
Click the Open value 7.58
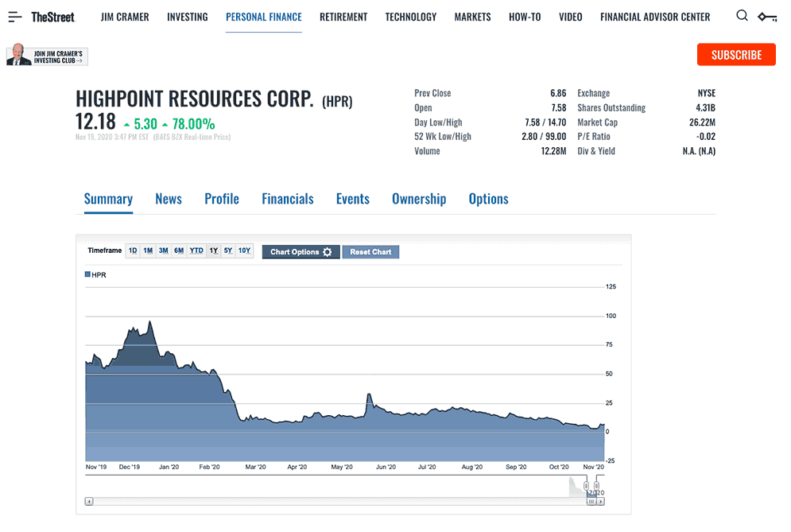coord(558,107)
